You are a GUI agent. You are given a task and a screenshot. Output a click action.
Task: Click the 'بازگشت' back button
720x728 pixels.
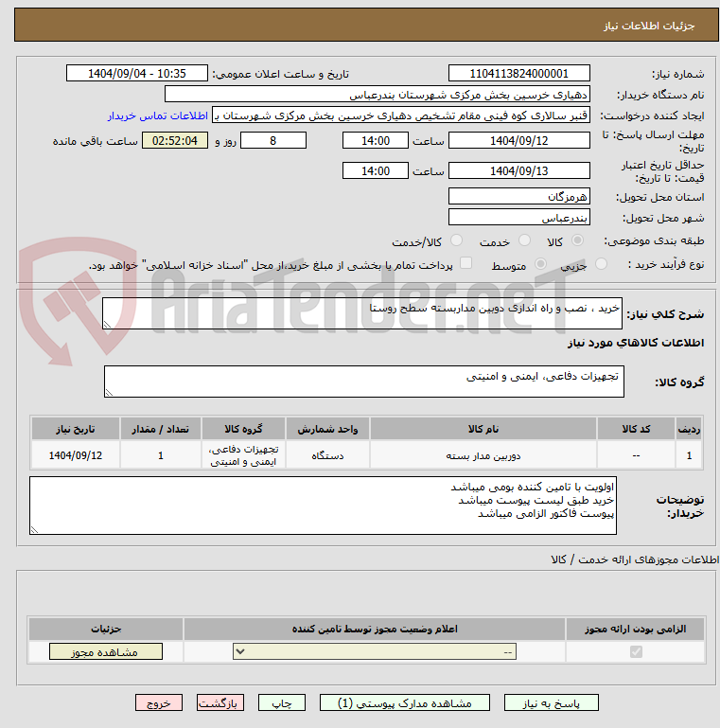pyautogui.click(x=220, y=703)
